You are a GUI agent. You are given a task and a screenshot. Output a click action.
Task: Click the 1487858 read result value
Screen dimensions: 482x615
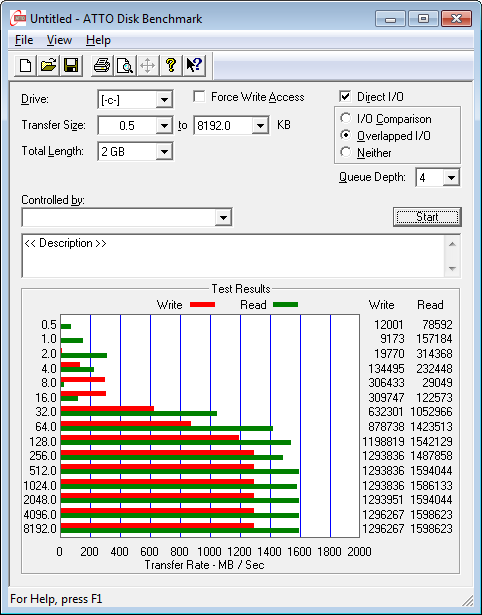click(x=431, y=456)
